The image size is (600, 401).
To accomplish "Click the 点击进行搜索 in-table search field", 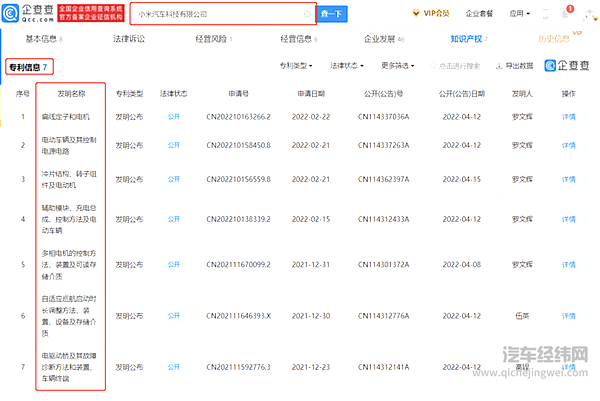I will tap(455, 66).
